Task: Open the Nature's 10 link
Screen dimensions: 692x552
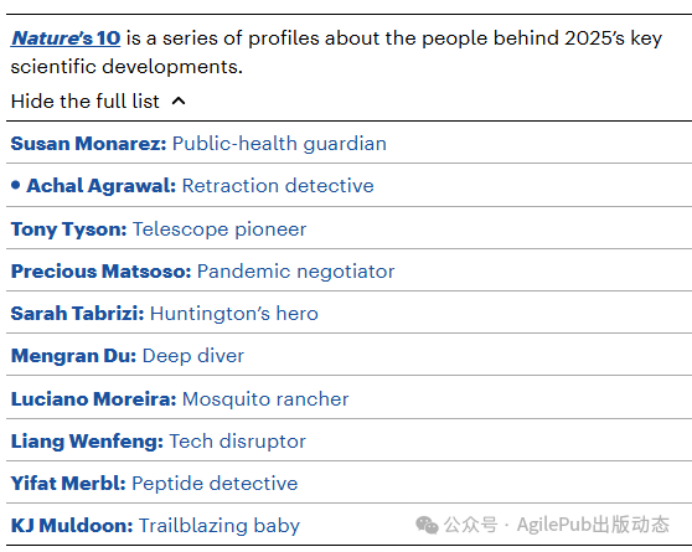Action: coord(66,39)
